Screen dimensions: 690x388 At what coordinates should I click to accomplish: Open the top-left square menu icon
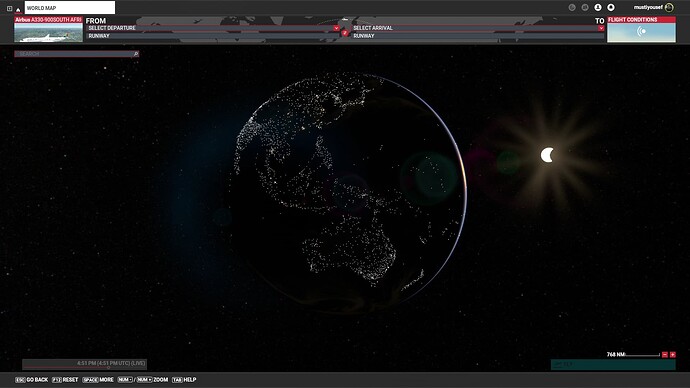9,8
